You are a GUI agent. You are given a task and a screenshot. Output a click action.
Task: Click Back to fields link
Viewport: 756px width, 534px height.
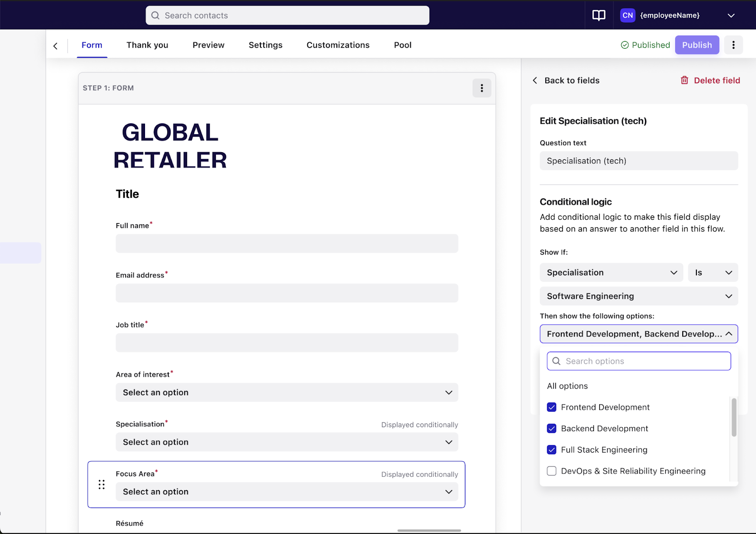tap(572, 80)
